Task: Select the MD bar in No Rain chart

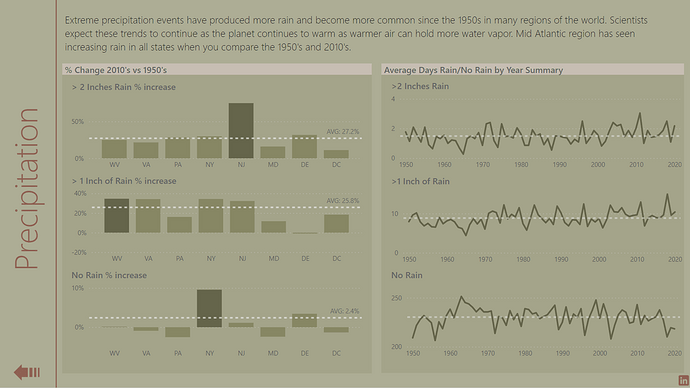Action: [x=273, y=332]
